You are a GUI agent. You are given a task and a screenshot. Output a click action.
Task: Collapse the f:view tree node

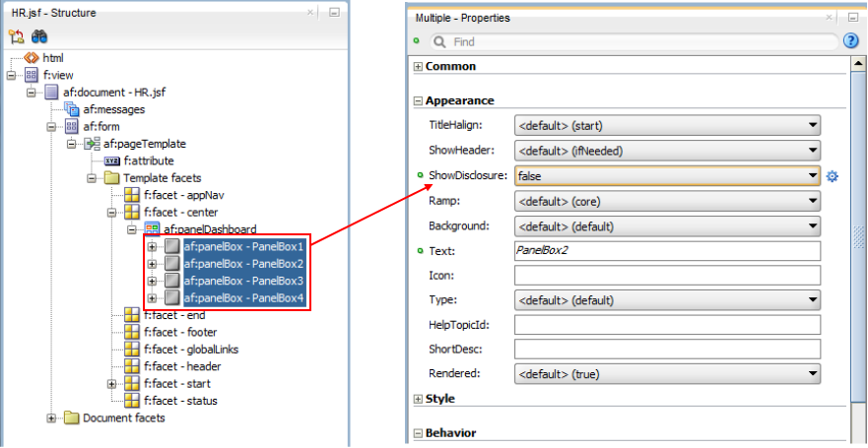12,75
